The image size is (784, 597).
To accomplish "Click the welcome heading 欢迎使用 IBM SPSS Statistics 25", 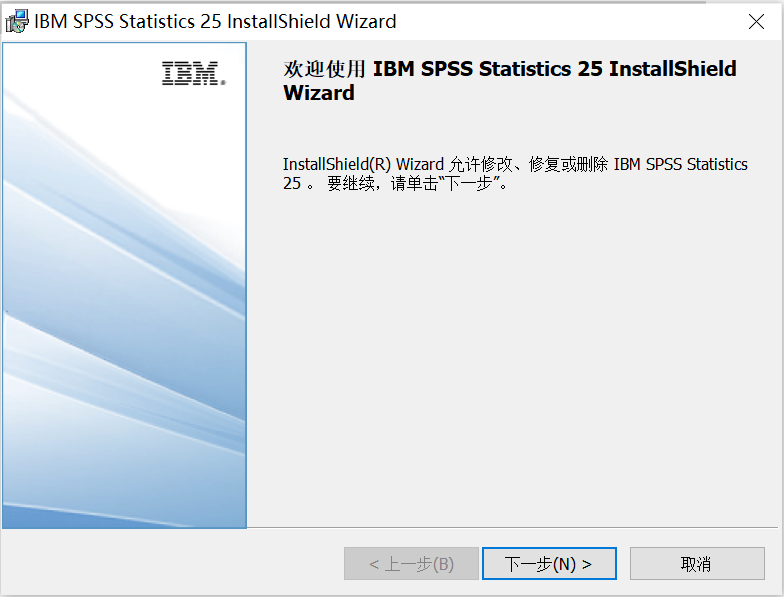I will pyautogui.click(x=510, y=80).
